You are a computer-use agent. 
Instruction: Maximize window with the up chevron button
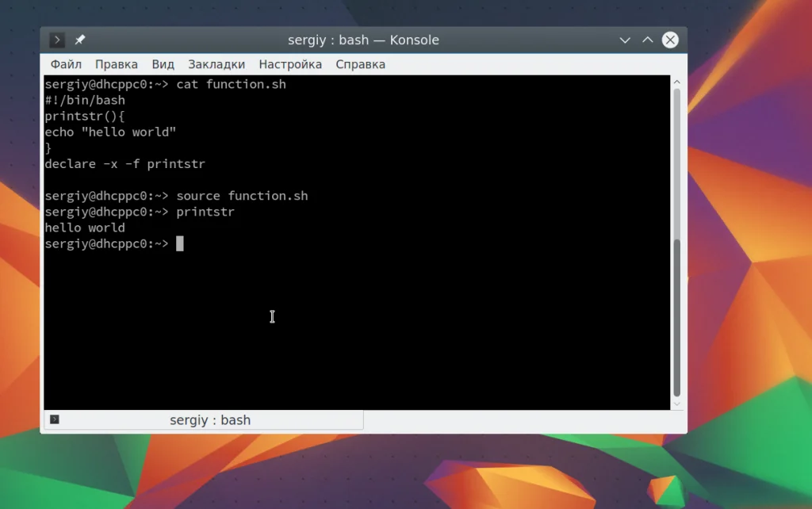tap(647, 40)
